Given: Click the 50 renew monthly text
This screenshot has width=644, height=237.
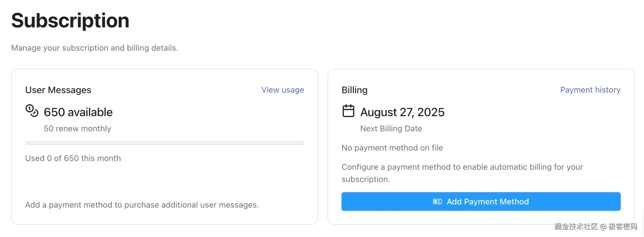Looking at the screenshot, I should pos(77,129).
